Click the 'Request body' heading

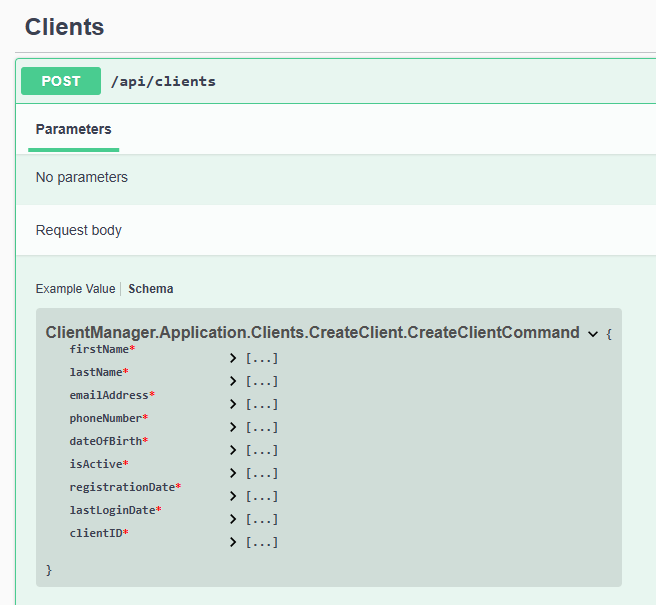[x=79, y=230]
